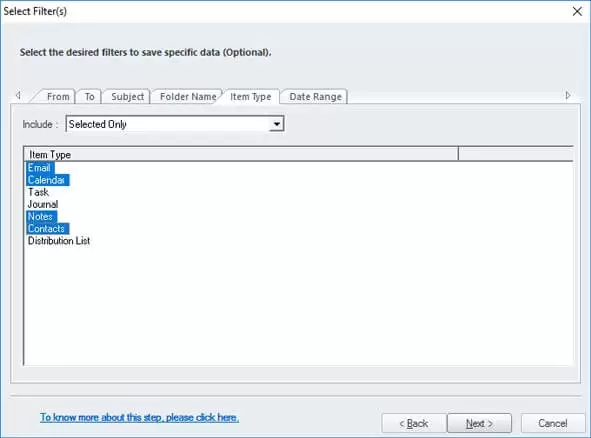Select Journal item type
591x438 pixels.
(x=43, y=204)
